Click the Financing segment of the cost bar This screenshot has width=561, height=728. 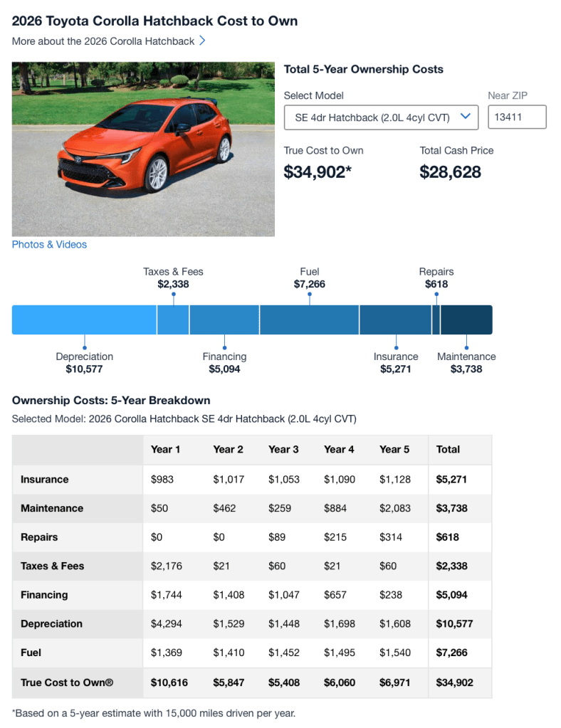224,320
